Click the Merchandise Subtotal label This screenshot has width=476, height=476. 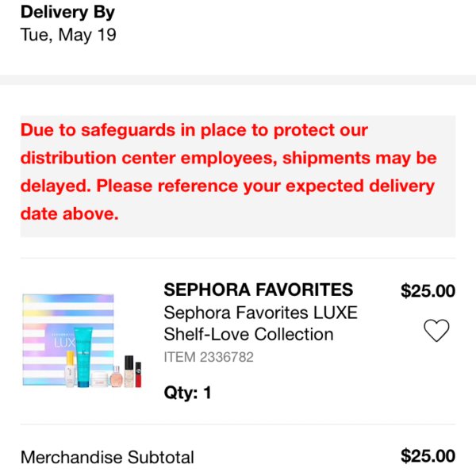(107, 457)
